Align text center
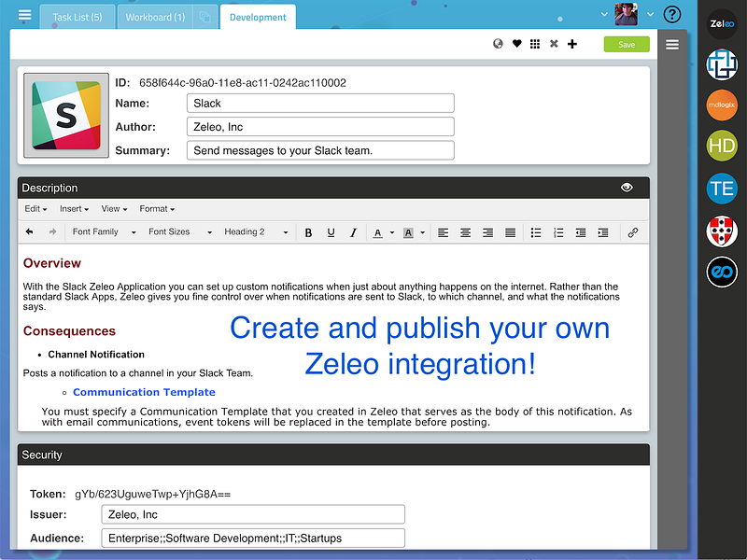 (x=465, y=232)
